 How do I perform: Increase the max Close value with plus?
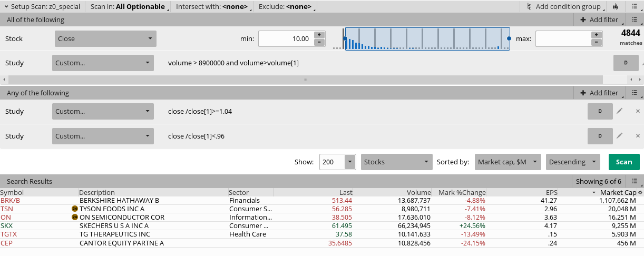coord(596,35)
